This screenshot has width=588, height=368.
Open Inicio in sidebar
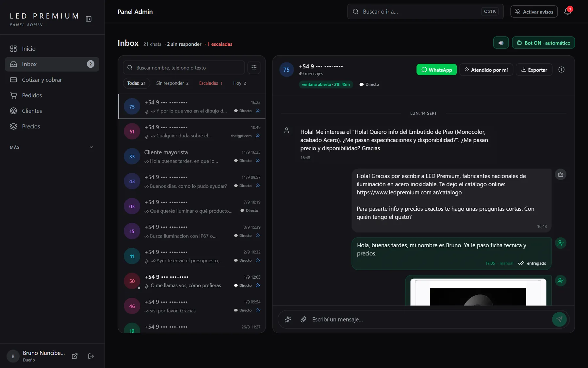(52, 49)
